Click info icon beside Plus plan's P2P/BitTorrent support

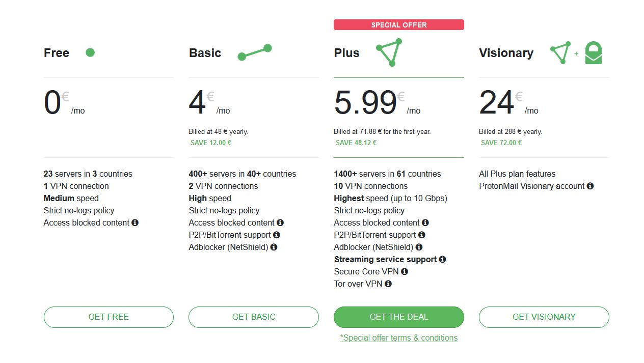click(x=422, y=235)
